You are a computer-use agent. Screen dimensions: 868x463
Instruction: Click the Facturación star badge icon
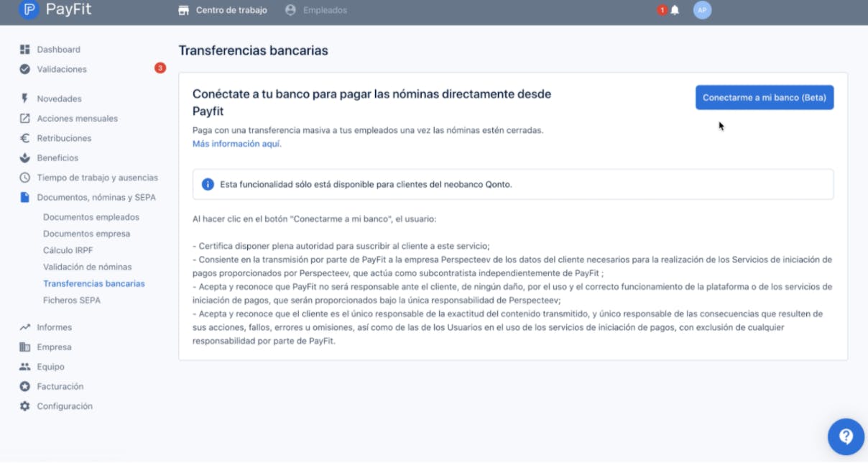tap(25, 386)
